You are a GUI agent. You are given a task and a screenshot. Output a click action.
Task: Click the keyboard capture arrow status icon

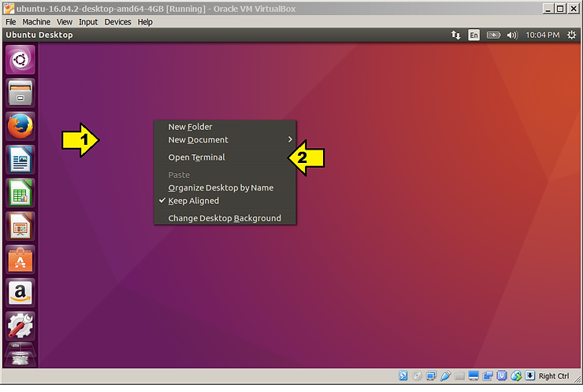[530, 375]
